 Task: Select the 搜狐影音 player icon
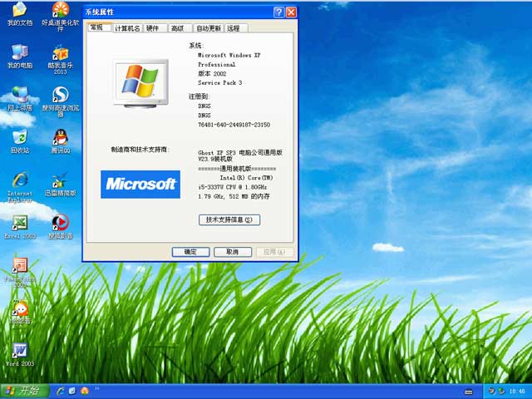pyautogui.click(x=61, y=227)
